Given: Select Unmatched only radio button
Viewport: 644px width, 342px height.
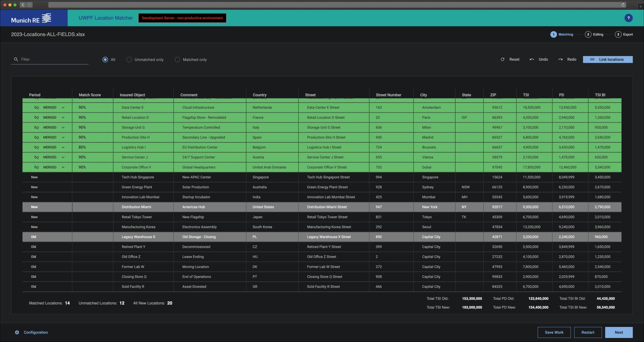Looking at the screenshot, I should click(129, 59).
